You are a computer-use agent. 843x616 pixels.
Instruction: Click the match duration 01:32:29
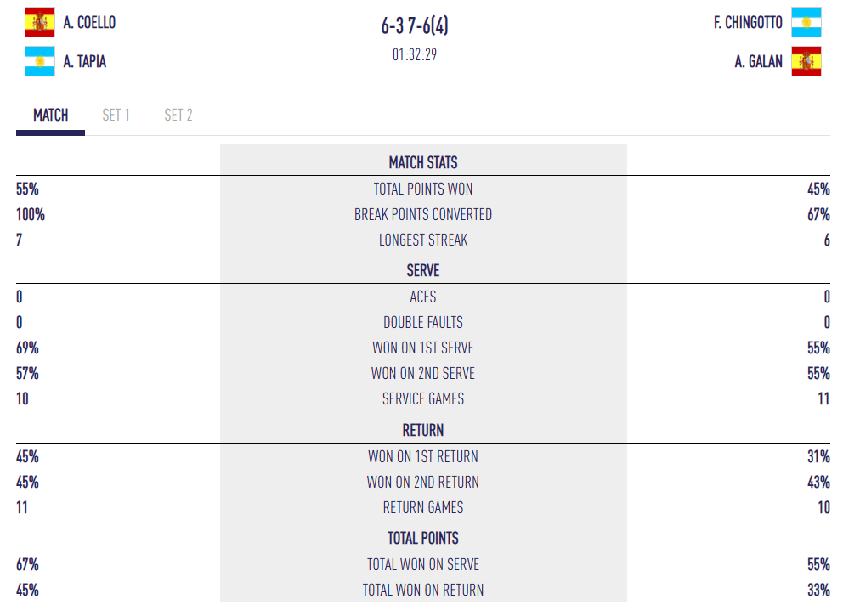pyautogui.click(x=415, y=55)
